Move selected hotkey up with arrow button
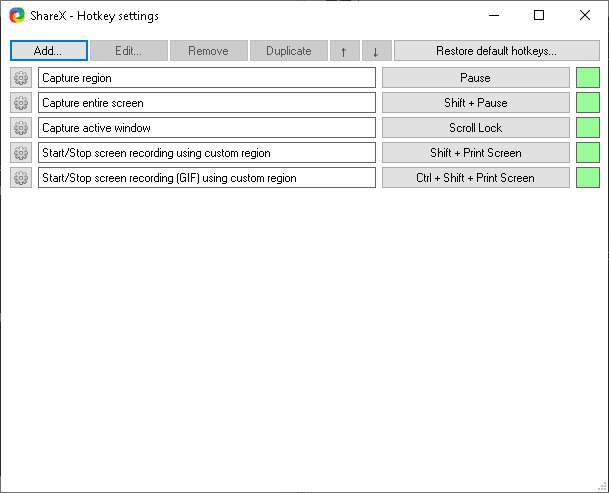This screenshot has height=493, width=609. click(x=343, y=51)
